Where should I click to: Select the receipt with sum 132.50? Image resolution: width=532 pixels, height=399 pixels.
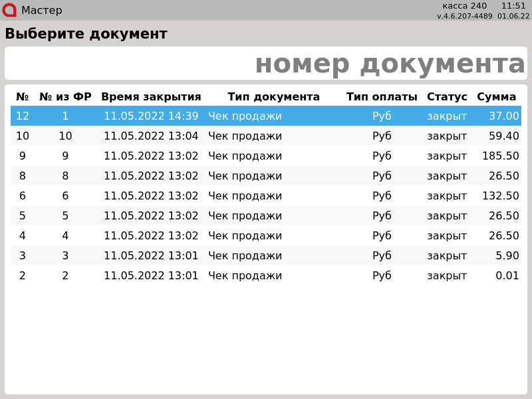pos(266,196)
